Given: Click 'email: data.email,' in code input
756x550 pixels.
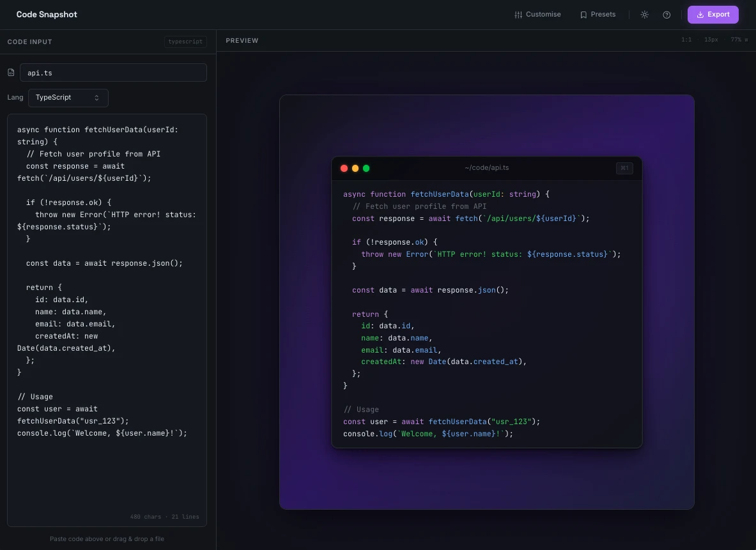Looking at the screenshot, I should coord(75,324).
